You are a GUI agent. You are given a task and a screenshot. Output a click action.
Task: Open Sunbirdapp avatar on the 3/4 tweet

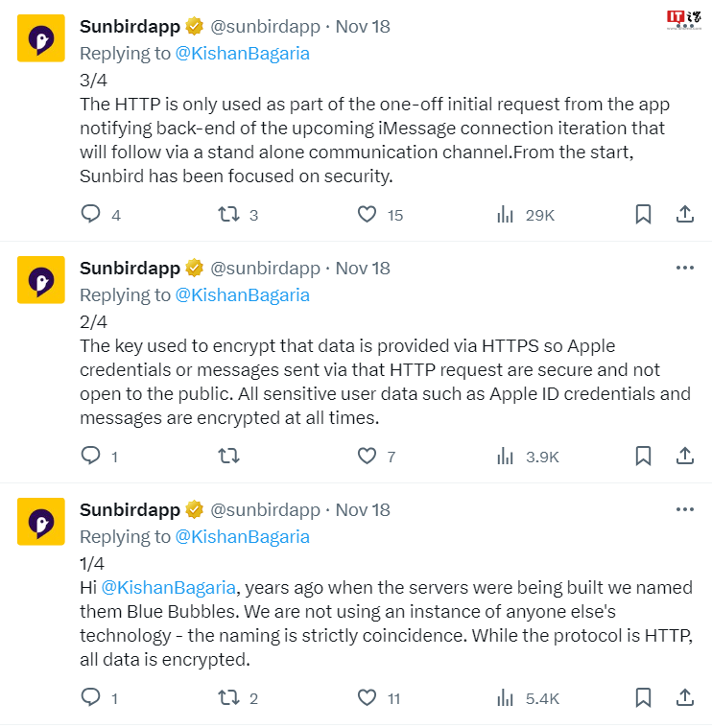pos(41,38)
